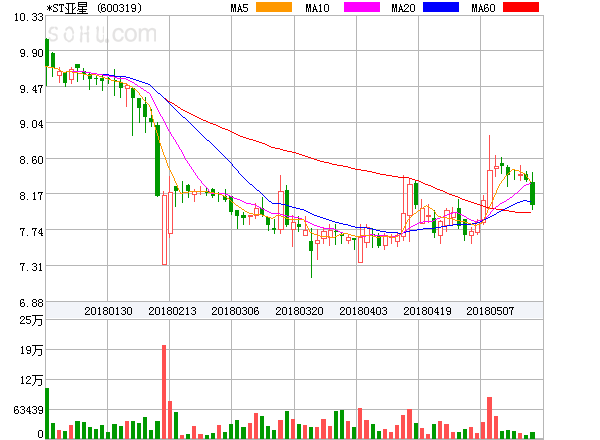The width and height of the screenshot is (600, 440).
Task: Click the 7.74 price axis value
Action: 31,232
